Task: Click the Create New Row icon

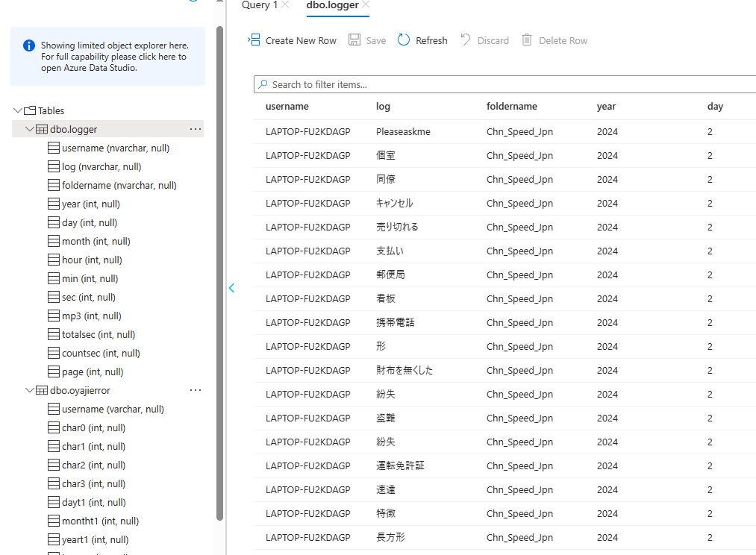Action: tap(254, 40)
